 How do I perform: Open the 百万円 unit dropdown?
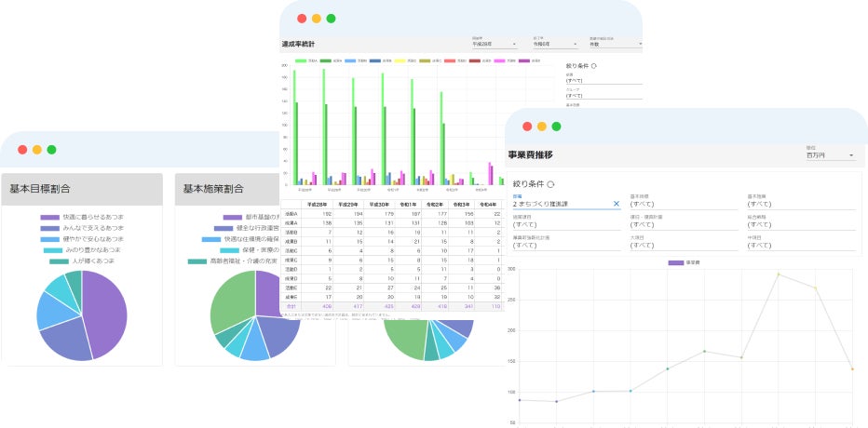[x=831, y=155]
